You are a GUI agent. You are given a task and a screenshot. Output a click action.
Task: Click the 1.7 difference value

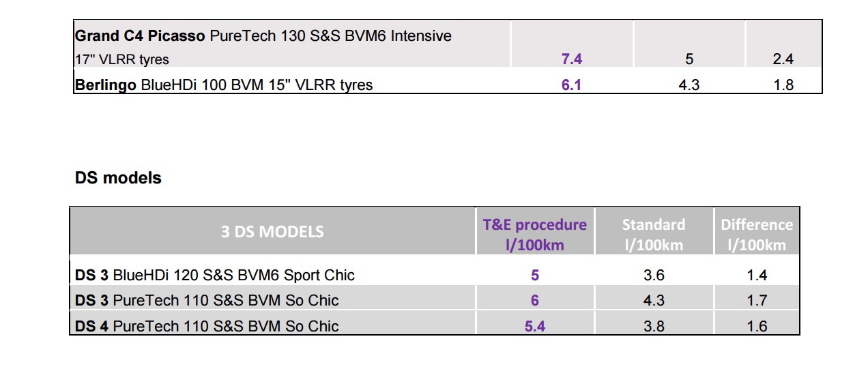pos(757,300)
